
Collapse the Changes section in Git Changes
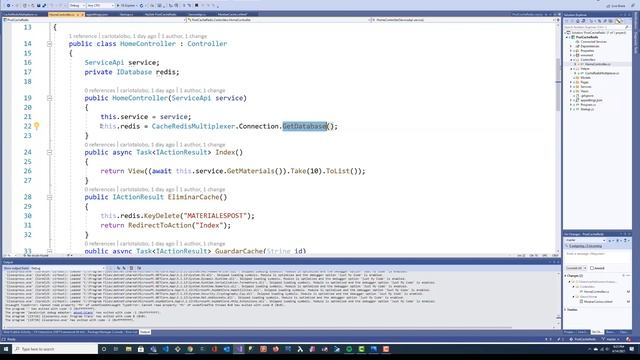point(566,276)
